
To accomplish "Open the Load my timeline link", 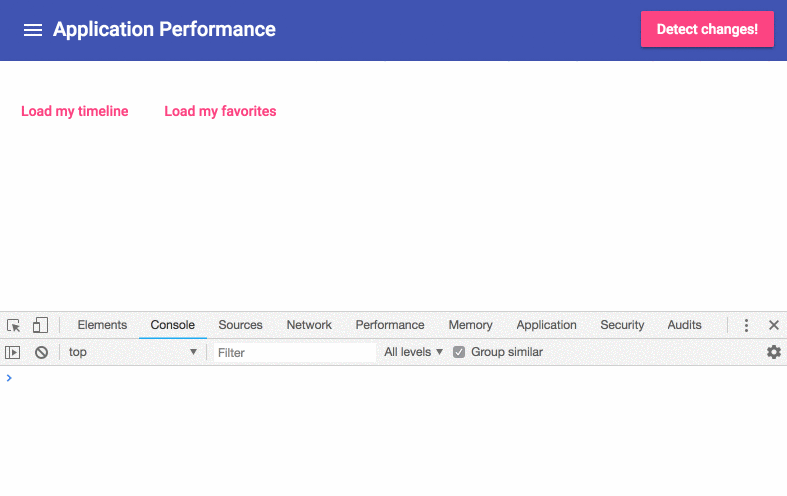I will pyautogui.click(x=75, y=111).
